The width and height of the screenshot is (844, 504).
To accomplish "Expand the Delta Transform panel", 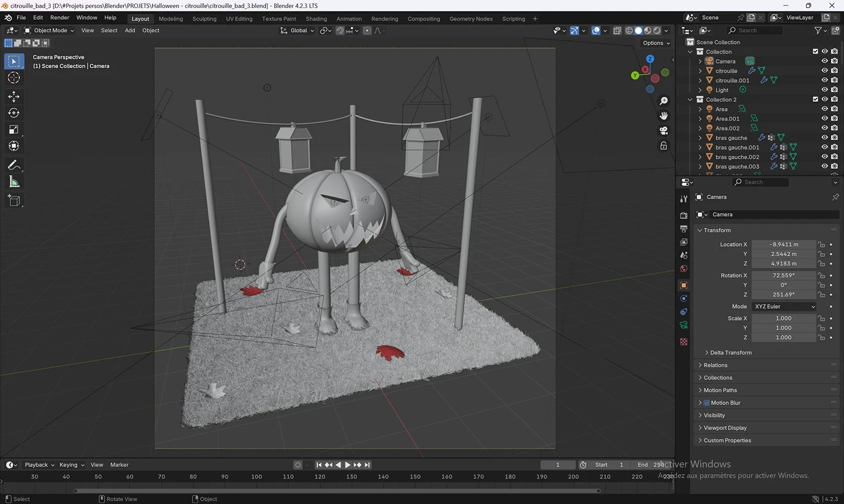I will 730,353.
